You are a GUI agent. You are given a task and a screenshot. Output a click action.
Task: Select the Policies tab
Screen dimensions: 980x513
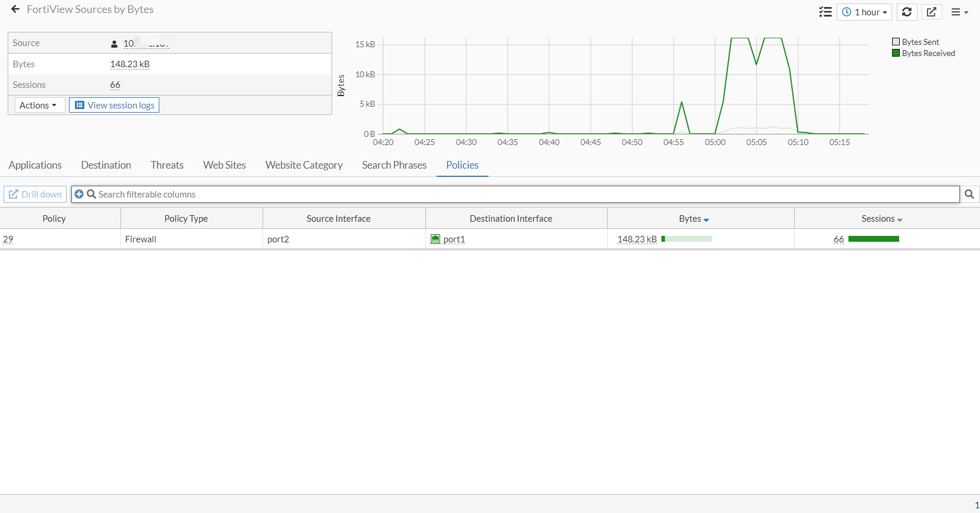[463, 165]
